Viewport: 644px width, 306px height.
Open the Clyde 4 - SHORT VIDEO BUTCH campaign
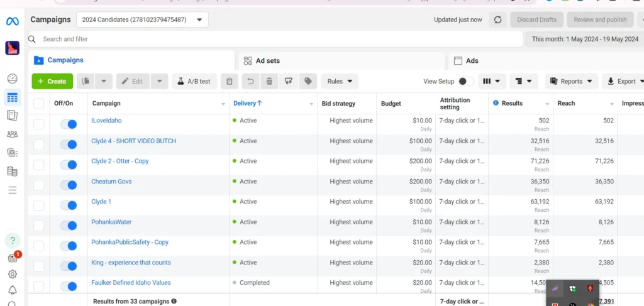pyautogui.click(x=133, y=141)
